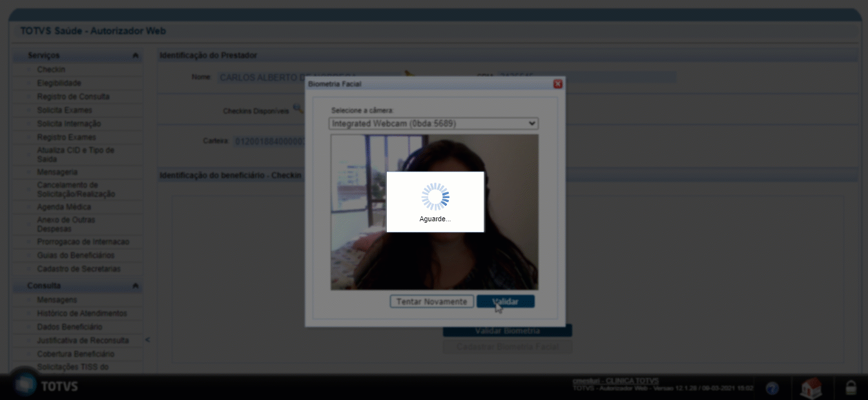This screenshot has height=400, width=868.
Task: Open Histórico de Atendimentos
Action: [82, 314]
